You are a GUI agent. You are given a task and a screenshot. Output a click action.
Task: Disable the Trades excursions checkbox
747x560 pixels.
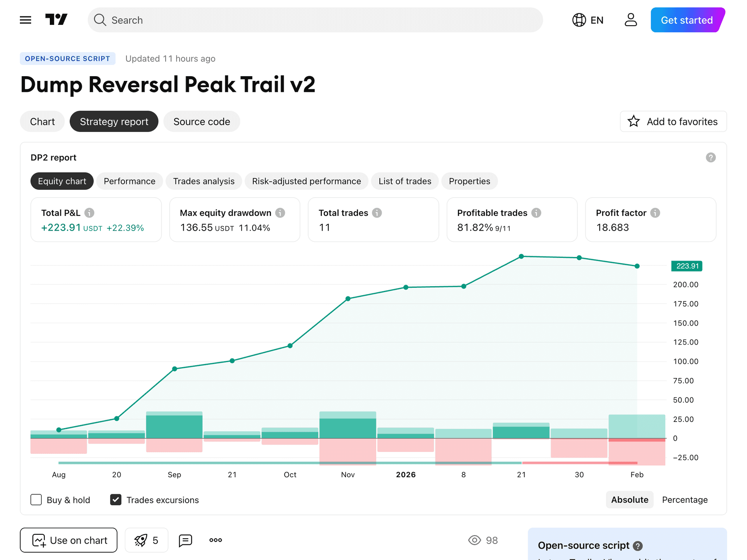coord(116,500)
